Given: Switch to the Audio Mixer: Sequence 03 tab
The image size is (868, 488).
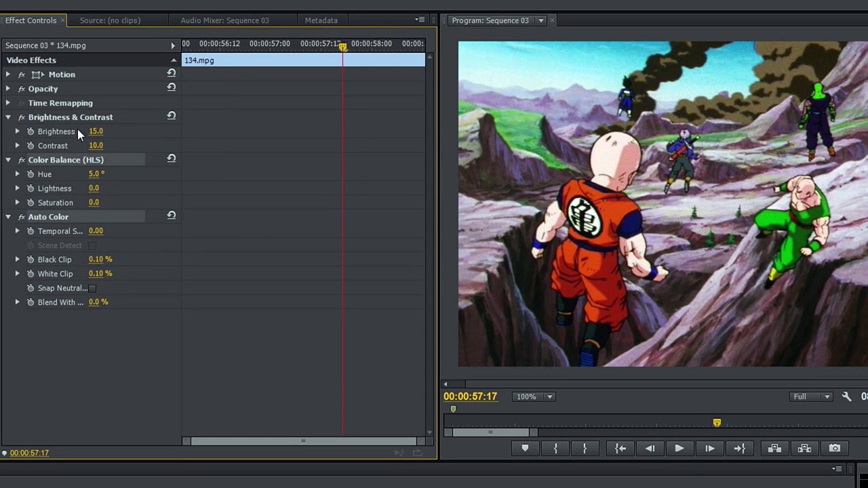Looking at the screenshot, I should point(224,20).
